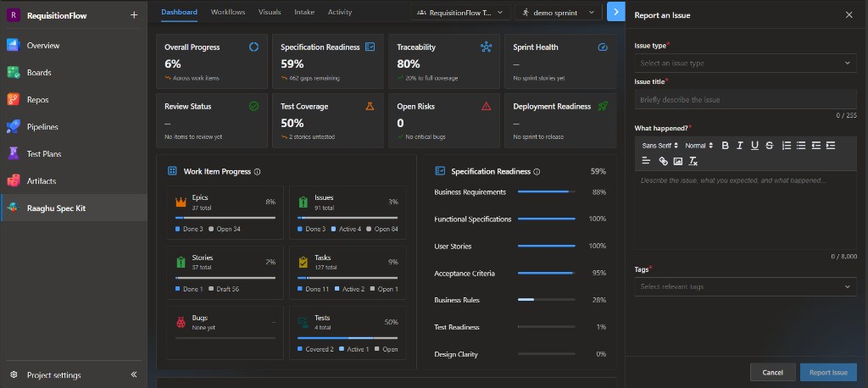The height and width of the screenshot is (388, 868).
Task: Click Specification Readiness card icon
Action: (x=370, y=47)
